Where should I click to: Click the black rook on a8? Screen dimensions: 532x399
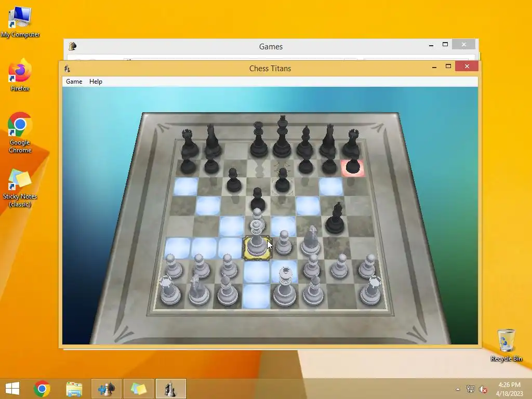[189, 144]
